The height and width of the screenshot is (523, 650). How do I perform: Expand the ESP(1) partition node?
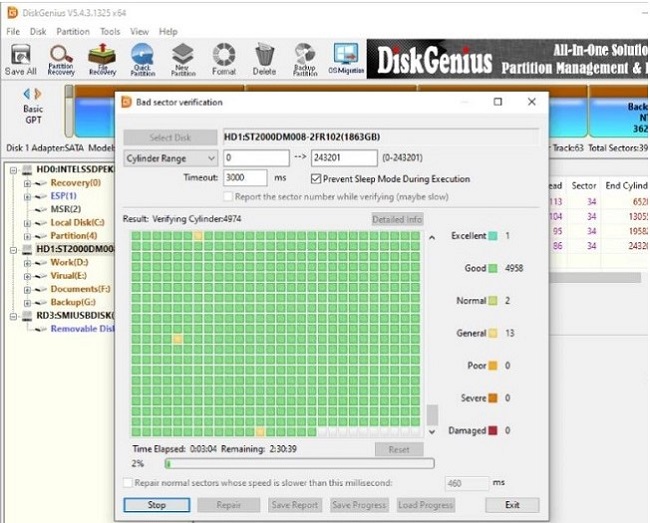[27, 196]
